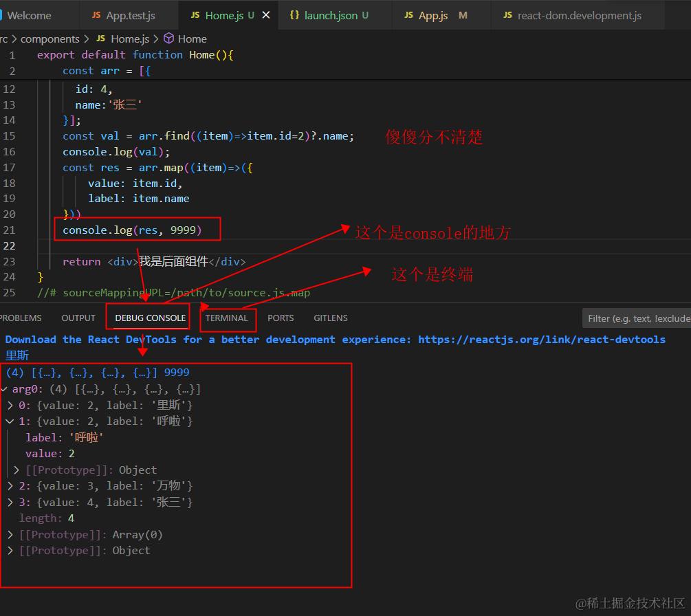691x616 pixels.
Task: Click the JSON braces icon on launch.json tab
Action: pos(294,15)
